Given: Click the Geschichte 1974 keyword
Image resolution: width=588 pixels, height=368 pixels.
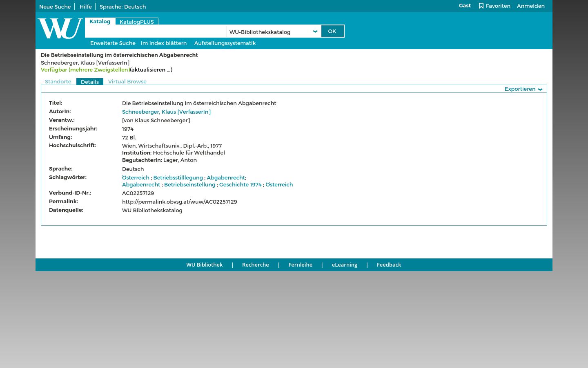Looking at the screenshot, I should [241, 184].
